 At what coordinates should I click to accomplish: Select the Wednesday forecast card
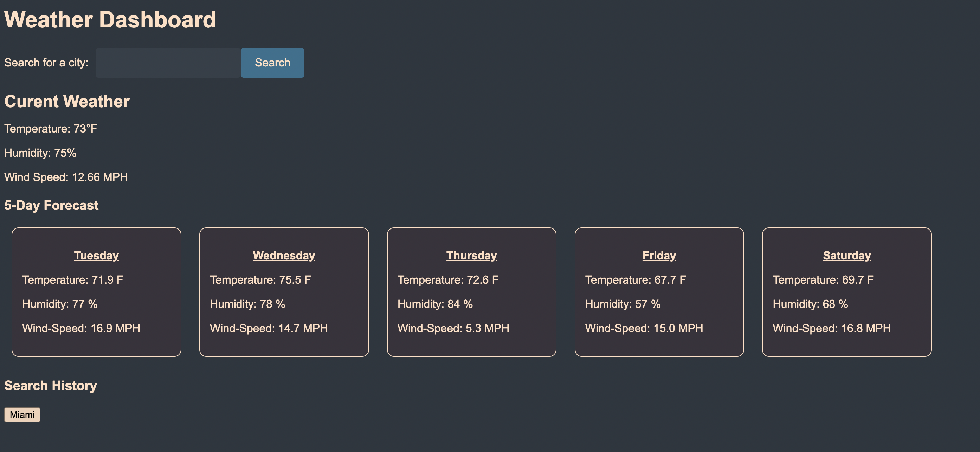click(283, 292)
